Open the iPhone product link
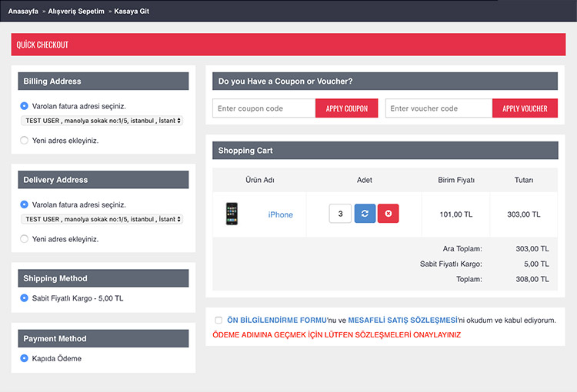 pyautogui.click(x=280, y=214)
